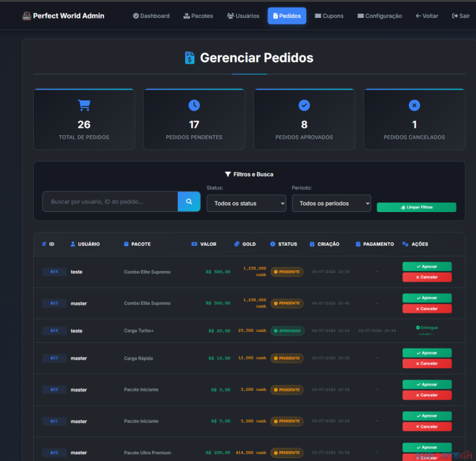Open the Configuração menu
Screen dimensions: 476x461
point(379,16)
